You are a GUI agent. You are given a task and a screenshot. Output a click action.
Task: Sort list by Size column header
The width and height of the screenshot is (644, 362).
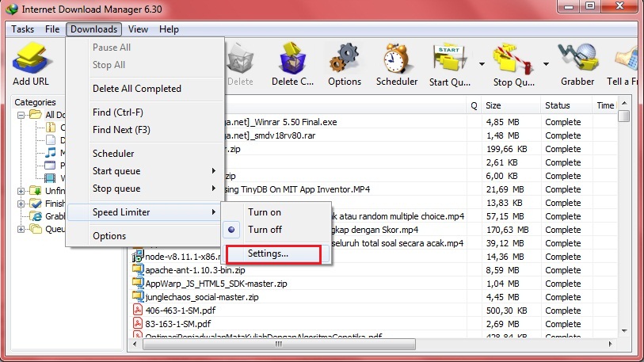pyautogui.click(x=511, y=105)
